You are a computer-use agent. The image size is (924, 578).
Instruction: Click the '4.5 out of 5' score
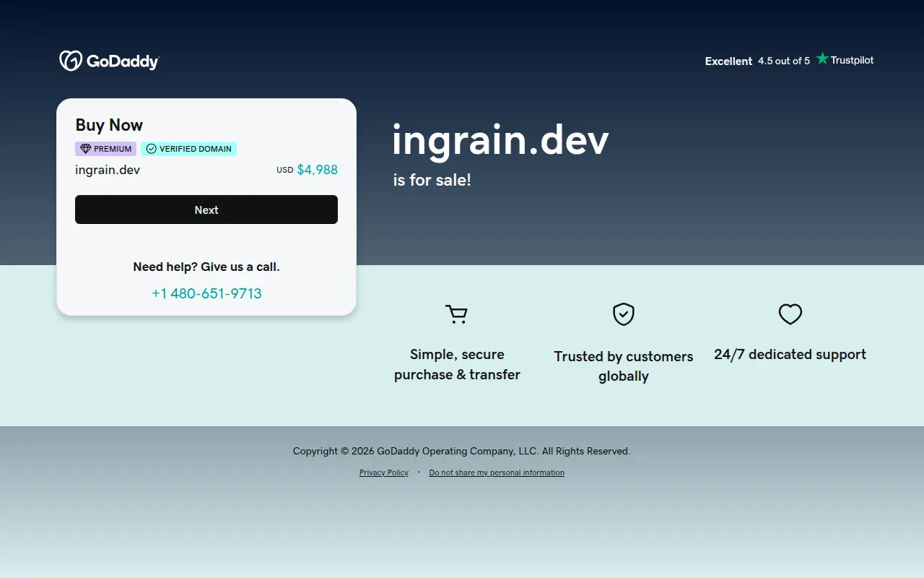[x=784, y=61]
